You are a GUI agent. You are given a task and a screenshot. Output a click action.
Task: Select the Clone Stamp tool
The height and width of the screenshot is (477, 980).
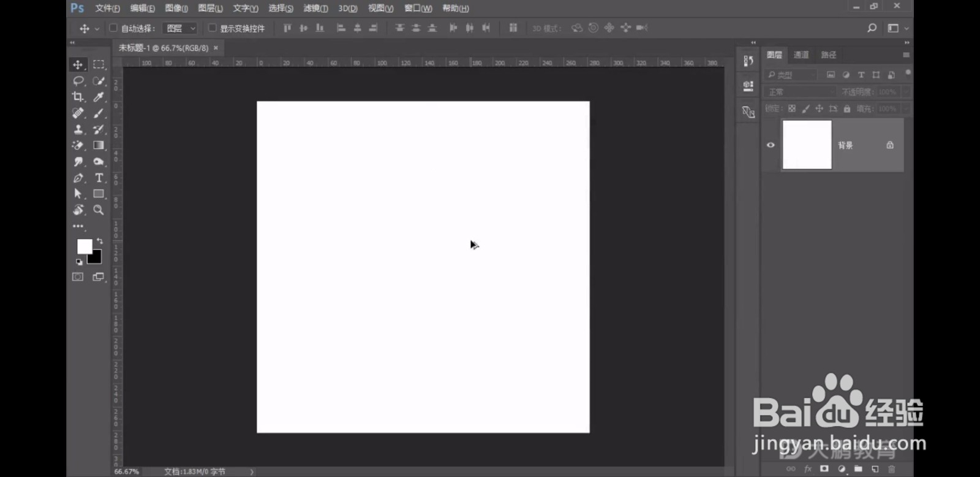[78, 129]
